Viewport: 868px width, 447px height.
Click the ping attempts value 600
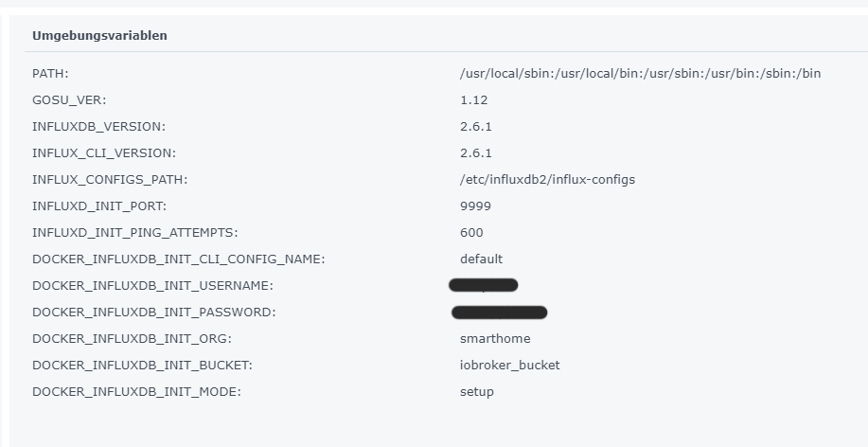tap(471, 233)
